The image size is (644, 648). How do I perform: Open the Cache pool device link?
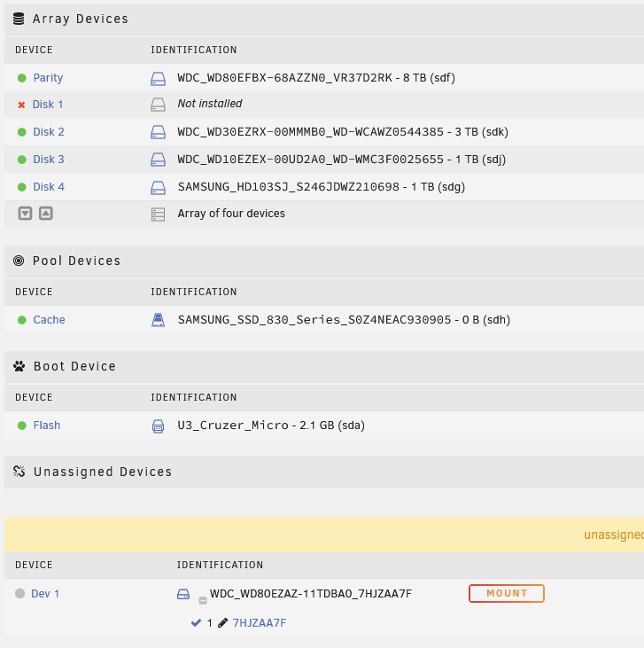49,319
